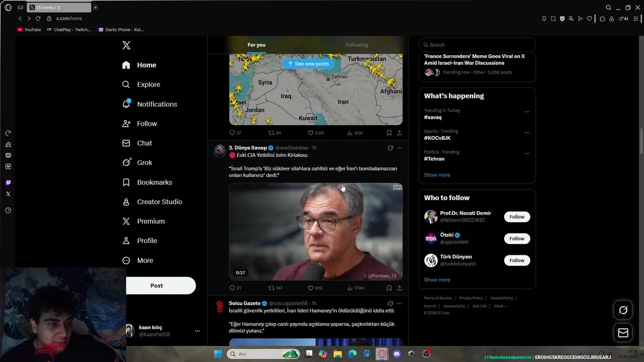644x362 pixels.
Task: Open the #KOCvBJK trend
Action: coord(437,138)
